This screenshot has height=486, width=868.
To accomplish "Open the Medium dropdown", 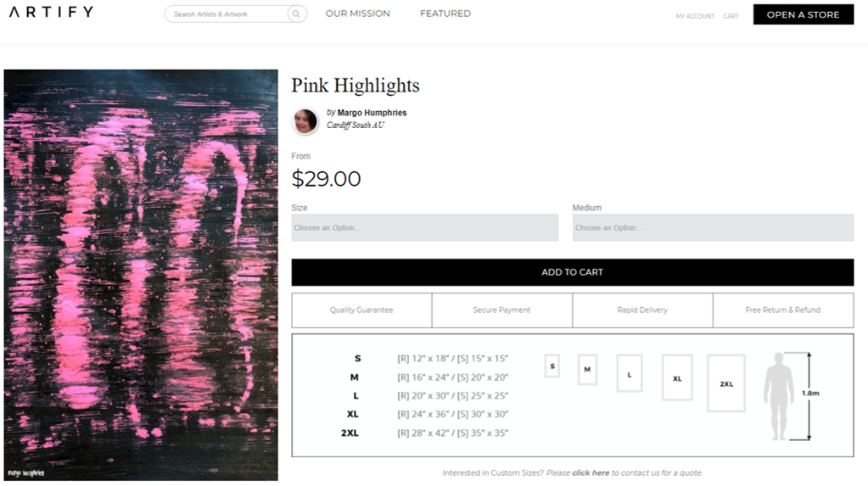I will (x=713, y=227).
